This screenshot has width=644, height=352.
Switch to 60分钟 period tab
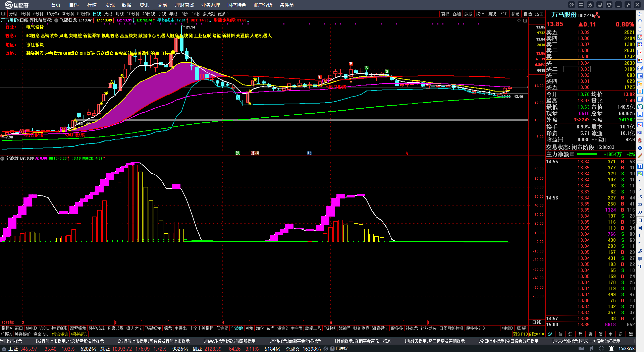point(84,14)
